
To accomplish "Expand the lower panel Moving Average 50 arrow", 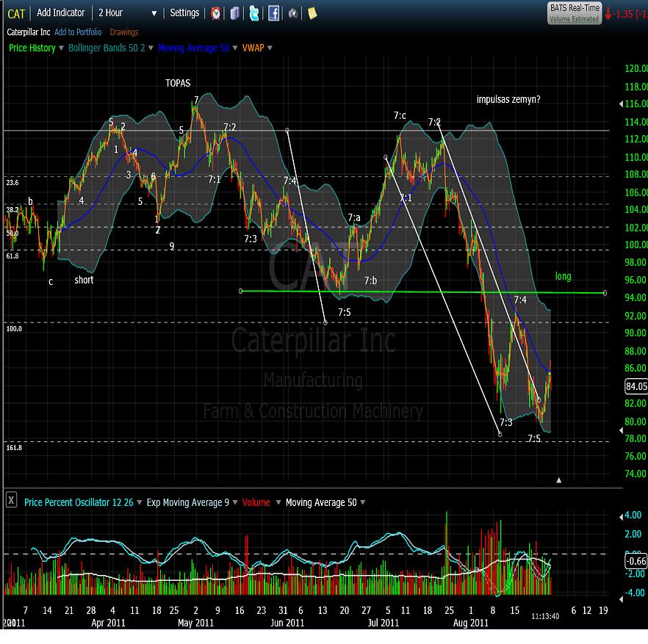I will [363, 502].
